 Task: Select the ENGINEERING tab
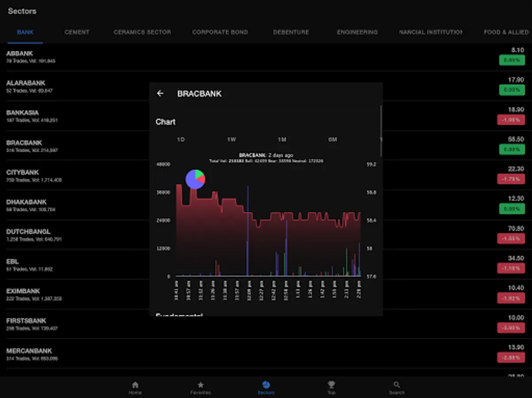click(357, 32)
